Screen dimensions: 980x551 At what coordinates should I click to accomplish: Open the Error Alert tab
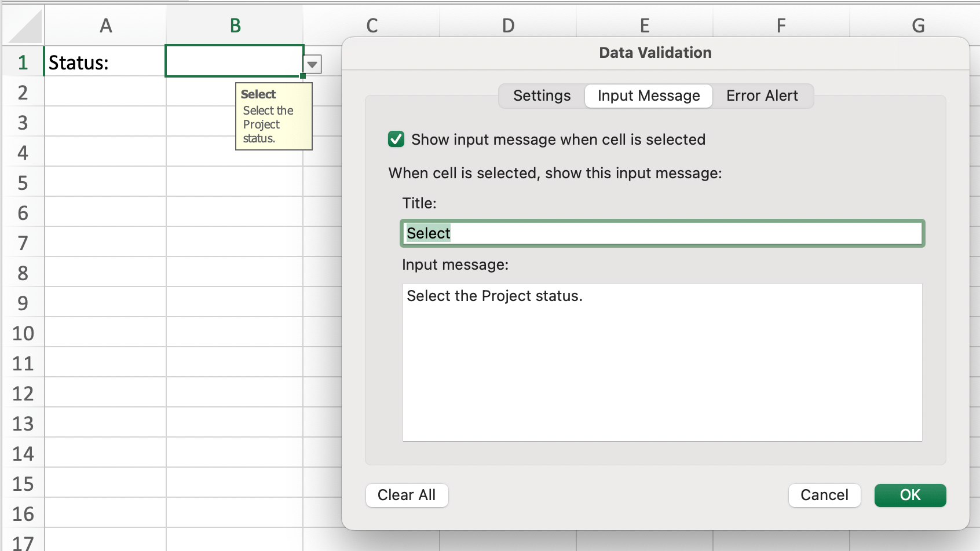tap(762, 95)
